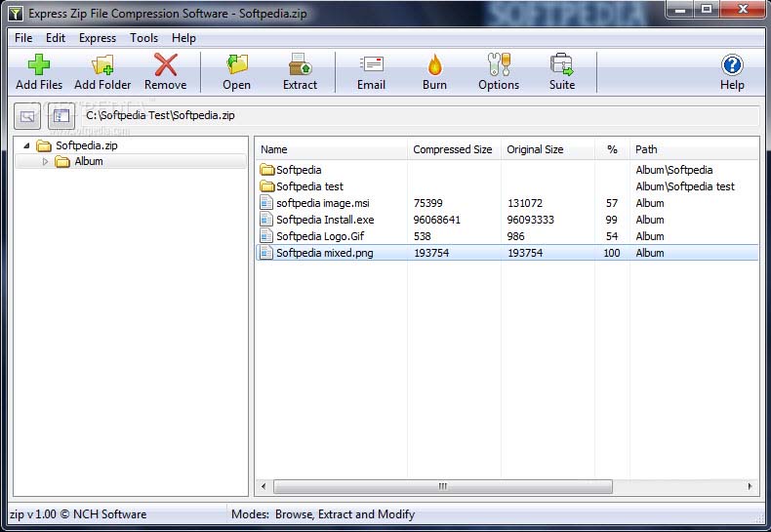The height and width of the screenshot is (532, 771).
Task: Sort the list by the Compressed Size column
Action: pyautogui.click(x=452, y=149)
